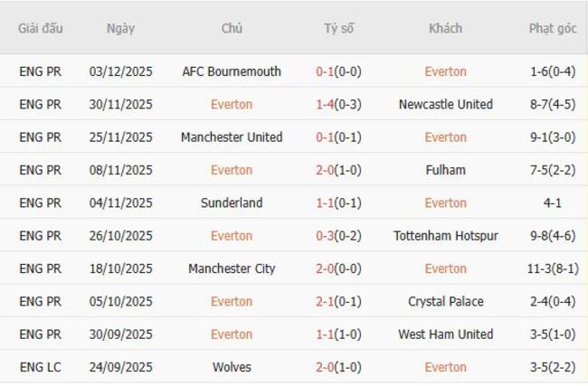Open the Newcastle United team page
Image resolution: width=588 pixels, height=386 pixels.
click(445, 104)
